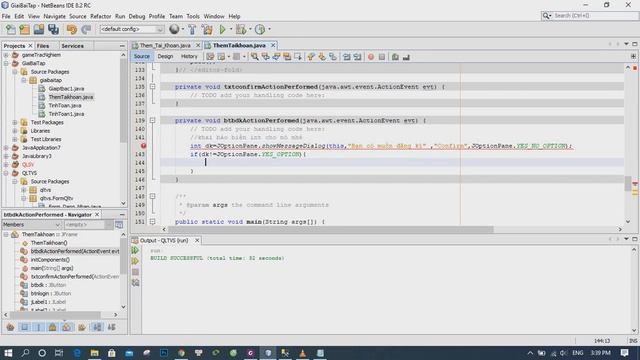Collapse code fold at line 135

(x=153, y=87)
